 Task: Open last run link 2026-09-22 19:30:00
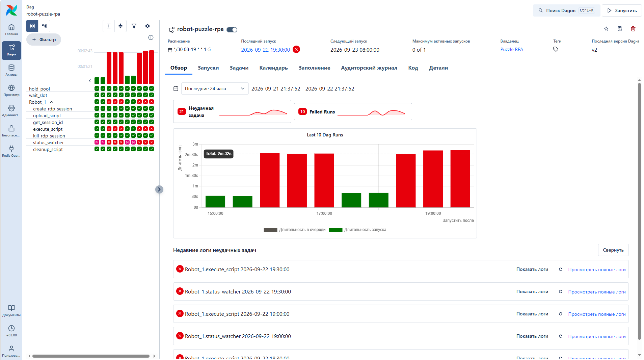click(265, 50)
